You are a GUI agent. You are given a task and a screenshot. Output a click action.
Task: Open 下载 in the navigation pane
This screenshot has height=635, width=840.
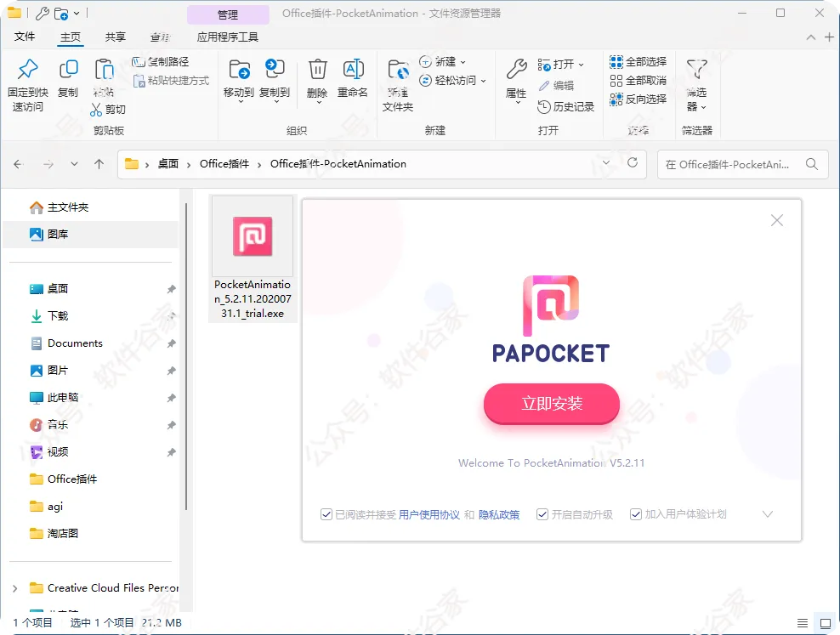pyautogui.click(x=91, y=316)
